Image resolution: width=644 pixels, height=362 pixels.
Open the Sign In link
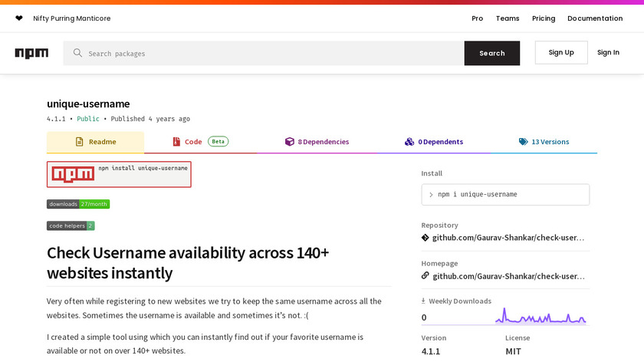coord(608,52)
